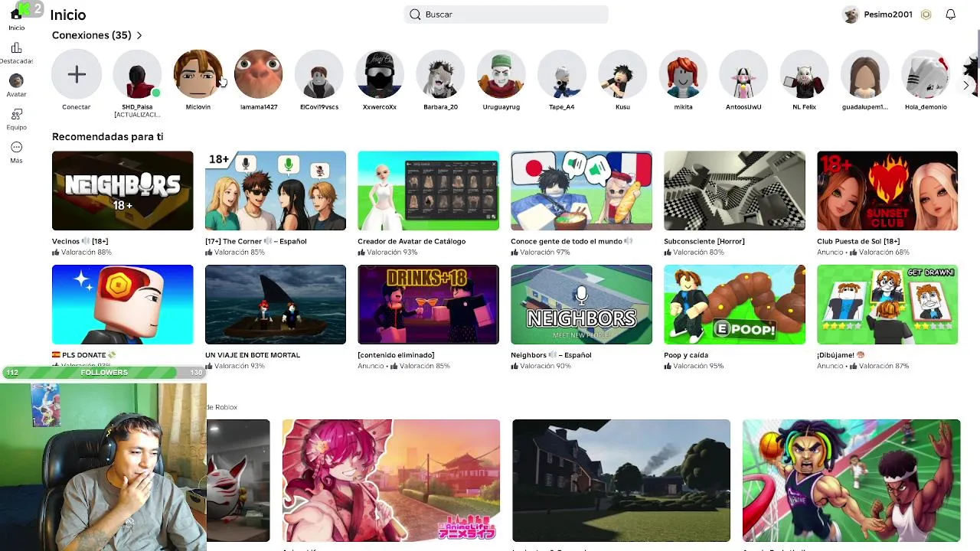
Task: Click UN VIAJE EN BOTE MORTAL title
Action: (x=253, y=355)
